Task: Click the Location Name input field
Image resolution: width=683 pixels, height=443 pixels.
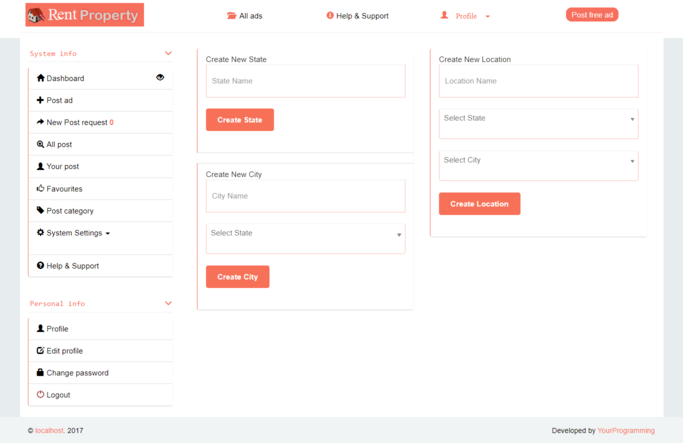Action: [x=538, y=81]
